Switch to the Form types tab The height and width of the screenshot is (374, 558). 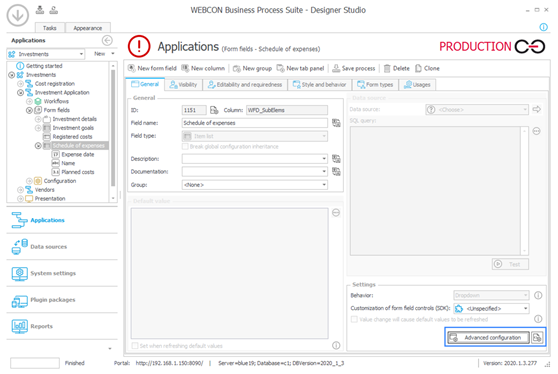click(x=375, y=85)
